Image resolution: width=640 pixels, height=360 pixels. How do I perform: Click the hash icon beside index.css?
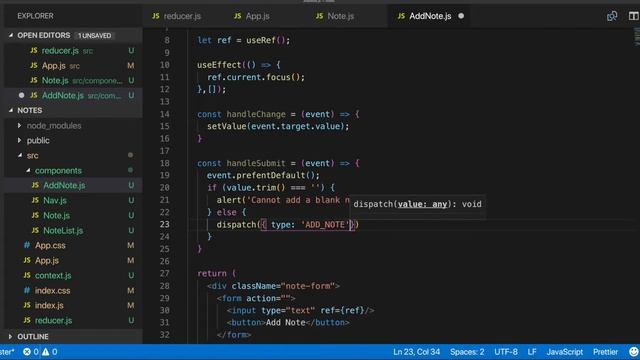coord(27,291)
